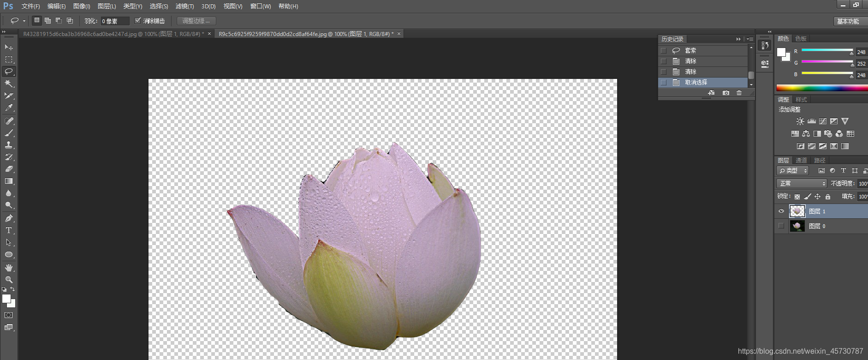This screenshot has height=360, width=868.
Task: Select the Eraser tool
Action: [x=9, y=169]
